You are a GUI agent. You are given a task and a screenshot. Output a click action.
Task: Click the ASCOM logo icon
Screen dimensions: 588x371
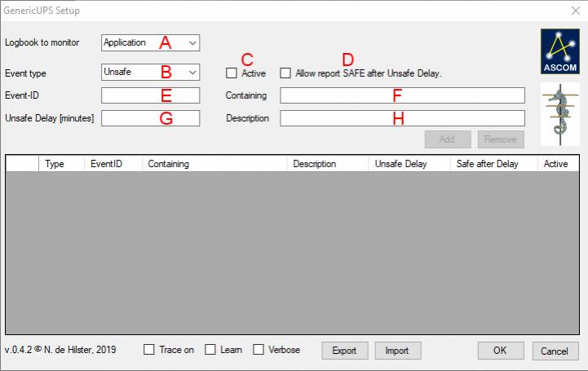click(x=559, y=51)
